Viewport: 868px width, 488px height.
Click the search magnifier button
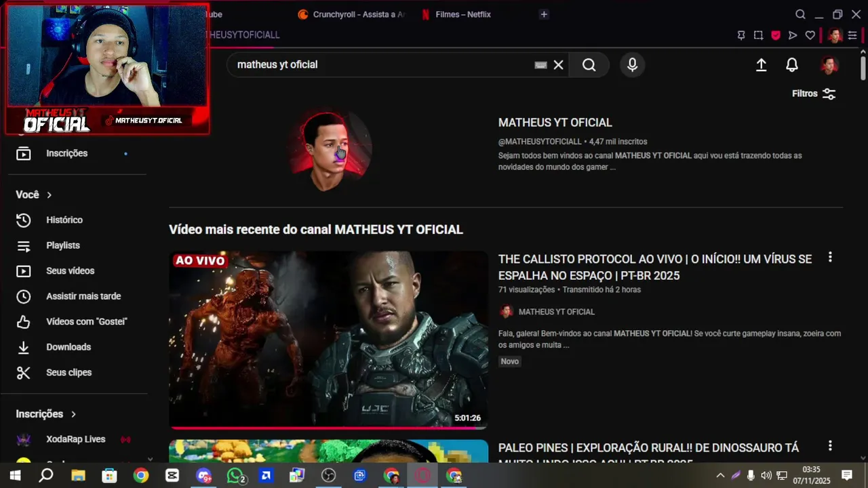(x=589, y=64)
